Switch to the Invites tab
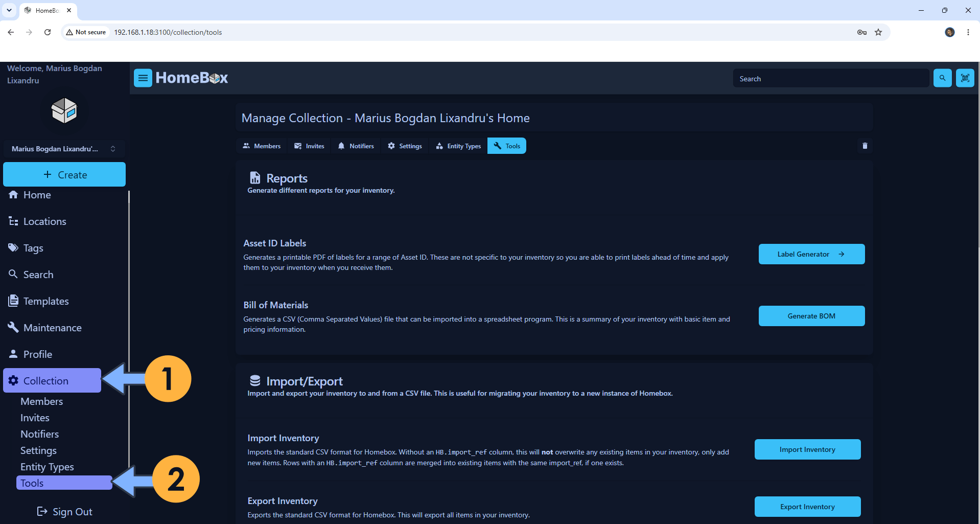The height and width of the screenshot is (524, 980). click(309, 146)
